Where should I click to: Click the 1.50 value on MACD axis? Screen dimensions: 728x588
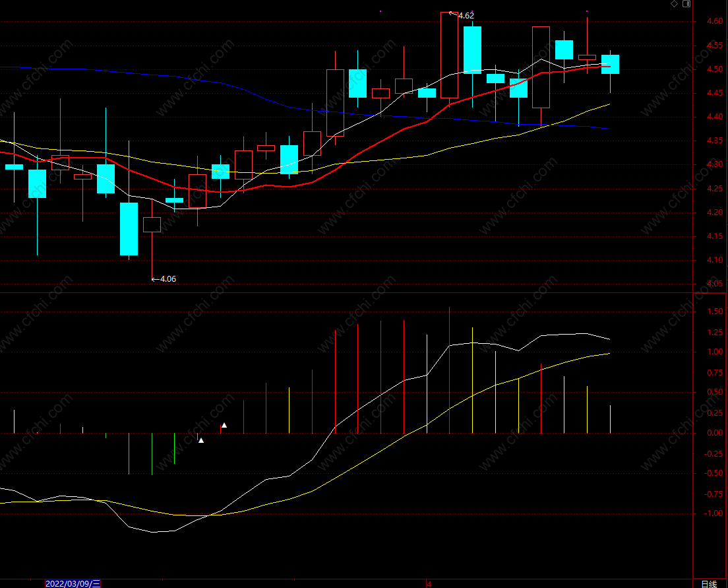coord(715,311)
